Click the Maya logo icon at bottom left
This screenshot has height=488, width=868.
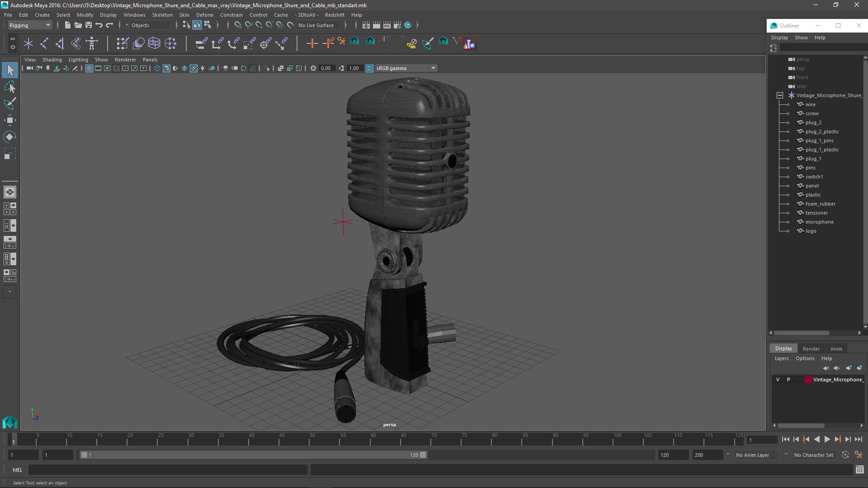[x=10, y=422]
